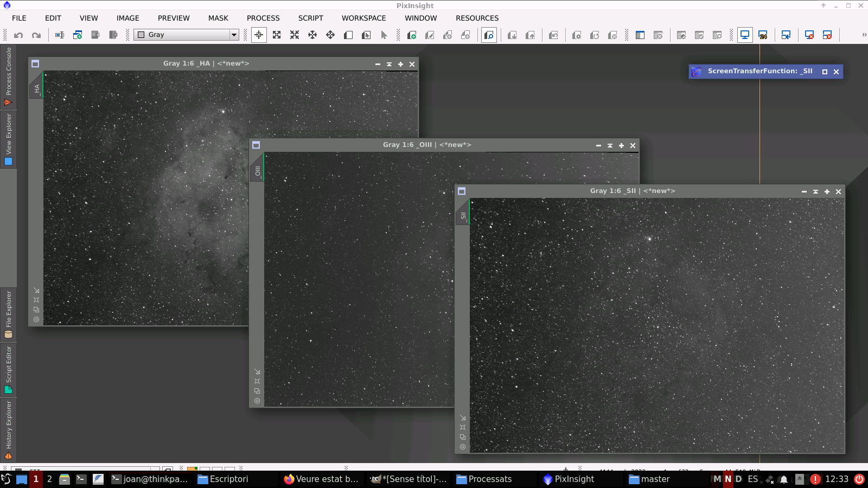The width and height of the screenshot is (868, 488).
Task: Shade the _OIII image window
Action: click(x=610, y=145)
